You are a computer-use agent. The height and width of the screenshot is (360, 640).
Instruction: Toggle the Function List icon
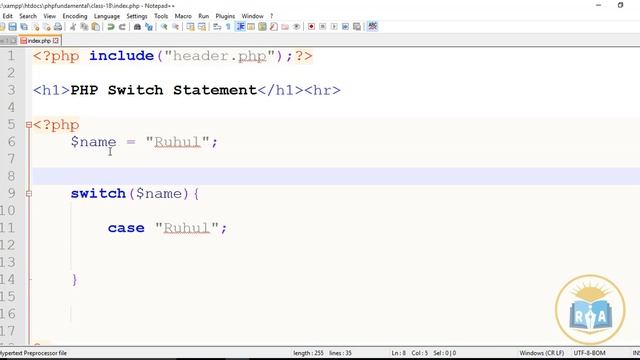point(273,27)
